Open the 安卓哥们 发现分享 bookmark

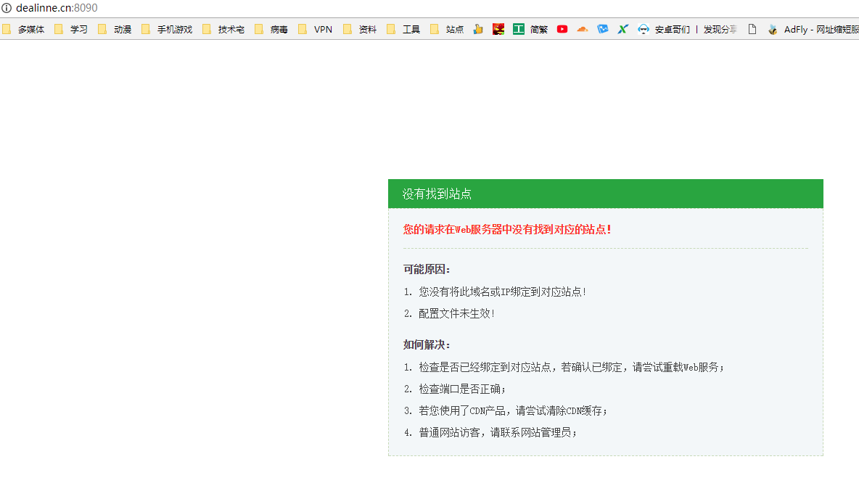point(688,30)
